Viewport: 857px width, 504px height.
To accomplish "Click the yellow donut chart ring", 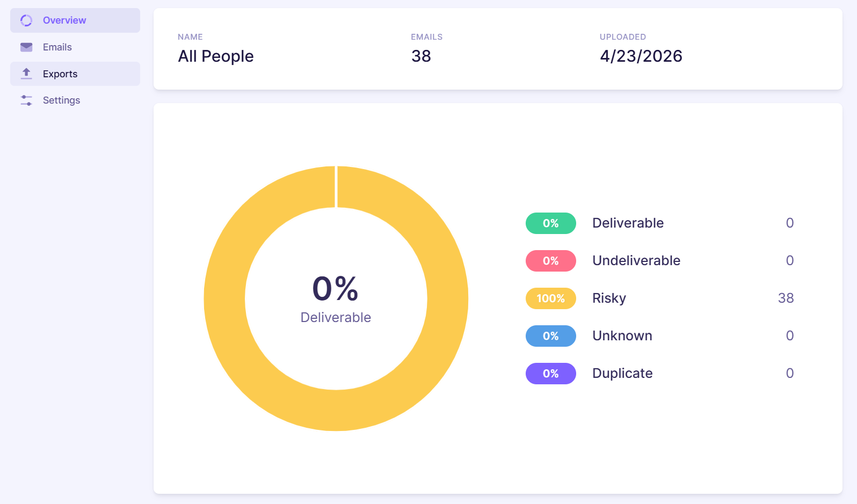I will 224,298.
